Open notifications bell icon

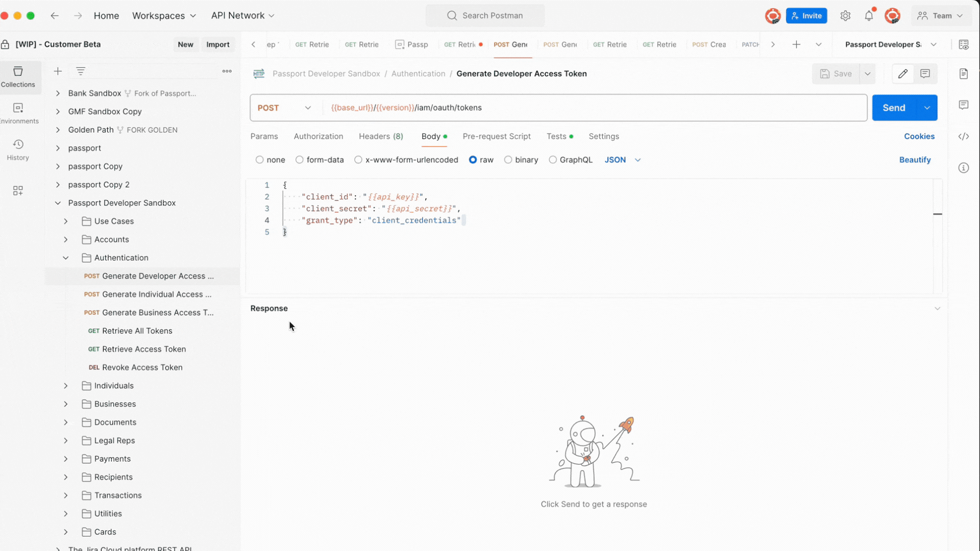(x=869, y=16)
